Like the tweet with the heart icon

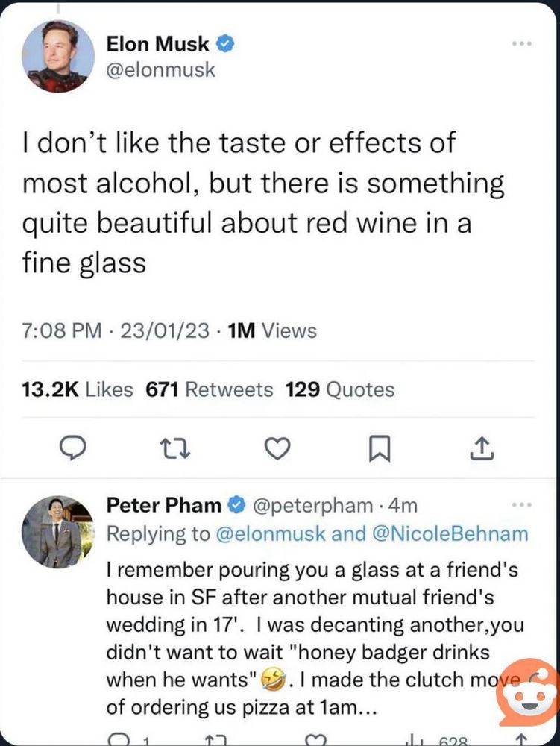[277, 448]
